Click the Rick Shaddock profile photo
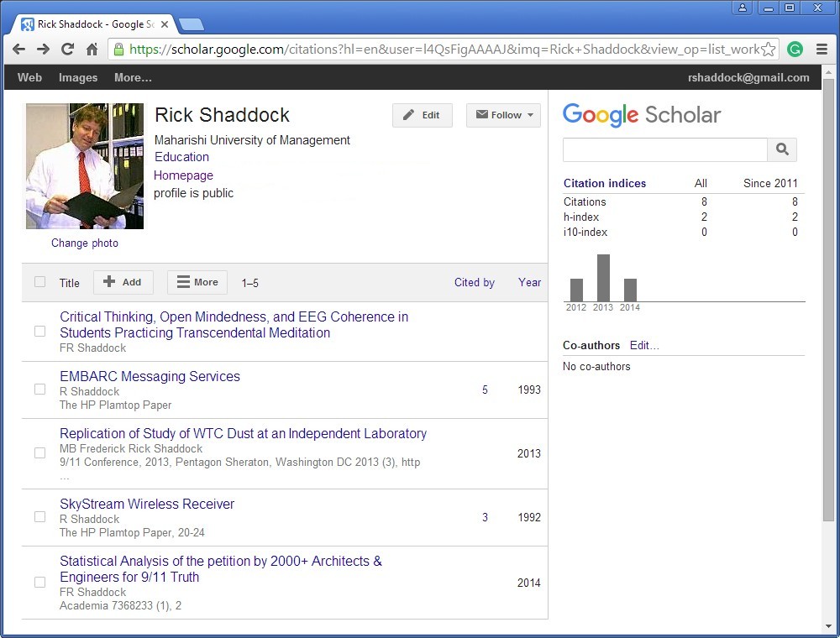Screen dimensions: 840x638 (x=85, y=166)
